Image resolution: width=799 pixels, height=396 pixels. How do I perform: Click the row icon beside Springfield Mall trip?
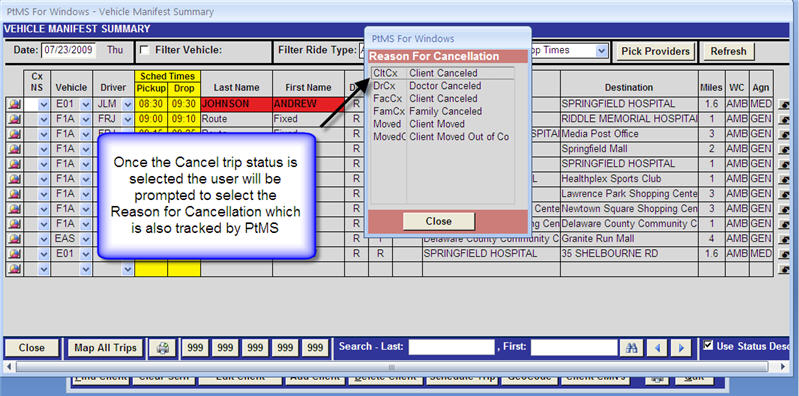pos(14,149)
